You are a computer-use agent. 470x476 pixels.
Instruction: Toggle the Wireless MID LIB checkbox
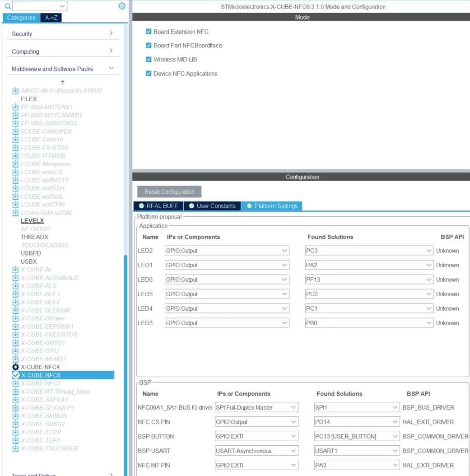click(x=149, y=60)
